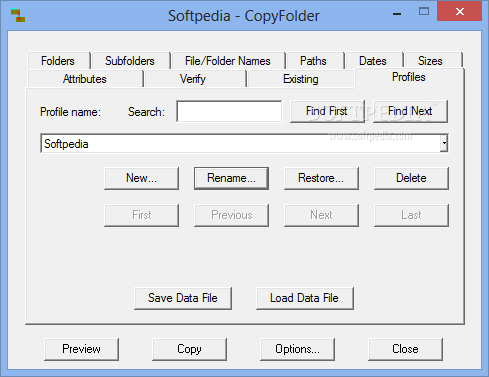Switch to the Folders tab

tap(58, 61)
